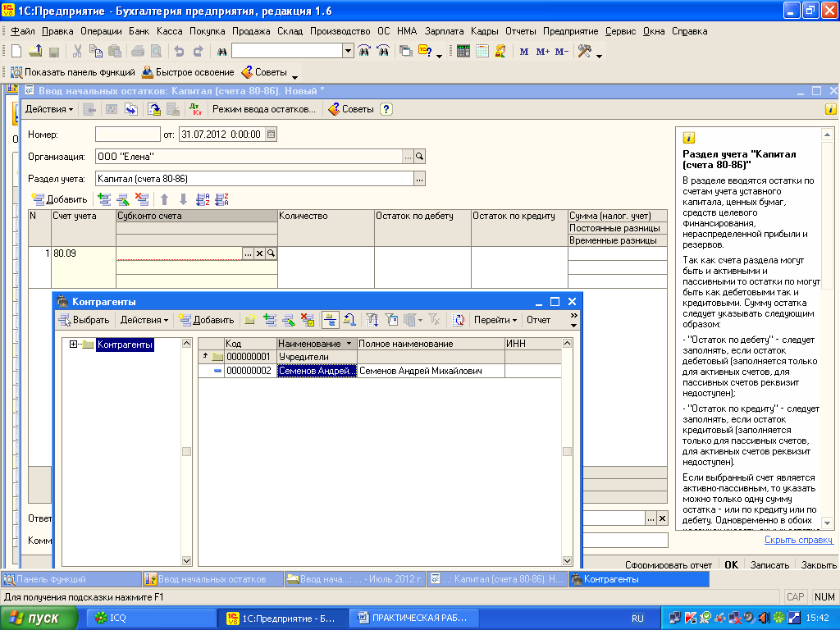
Task: Select the Семенов Андрей Михайлович row
Action: 380,371
